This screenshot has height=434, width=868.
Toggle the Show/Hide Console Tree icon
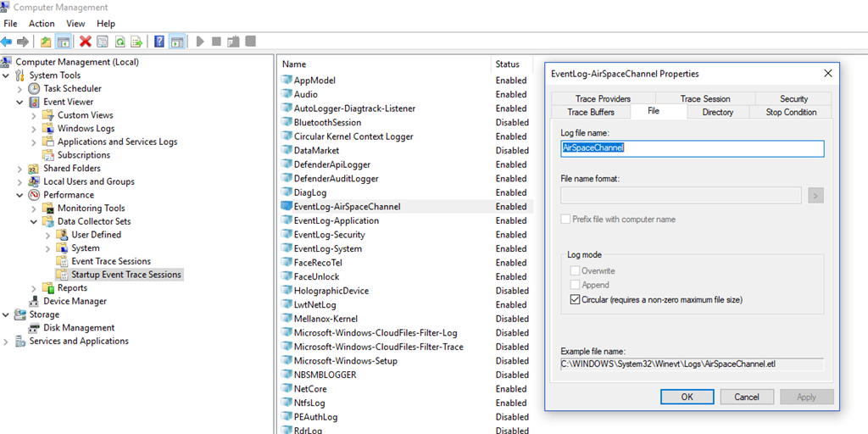click(x=64, y=42)
